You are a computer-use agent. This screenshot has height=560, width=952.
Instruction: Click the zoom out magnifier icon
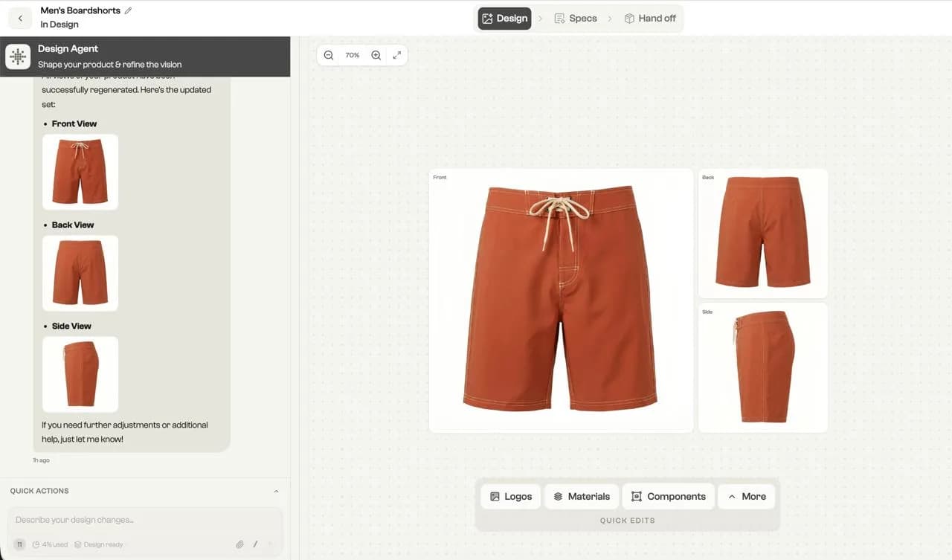329,55
